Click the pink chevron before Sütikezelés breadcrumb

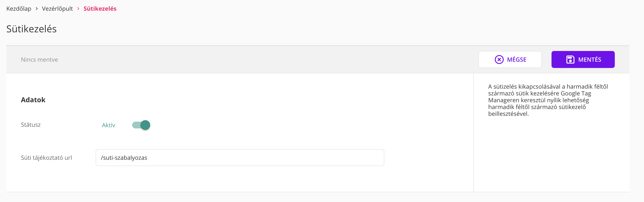[x=78, y=9]
